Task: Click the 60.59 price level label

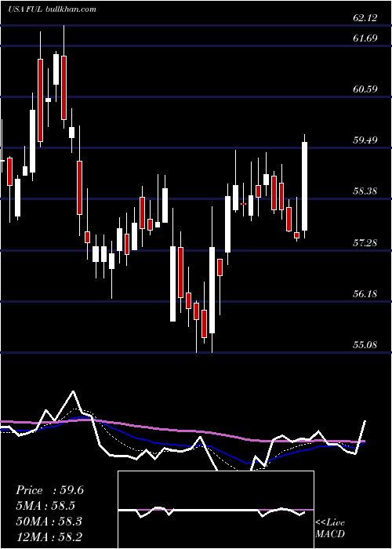Action: point(365,89)
